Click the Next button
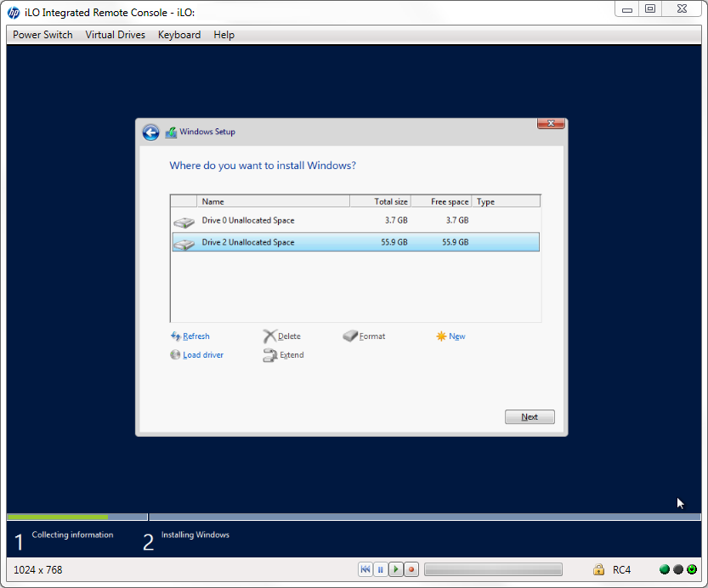 click(530, 417)
